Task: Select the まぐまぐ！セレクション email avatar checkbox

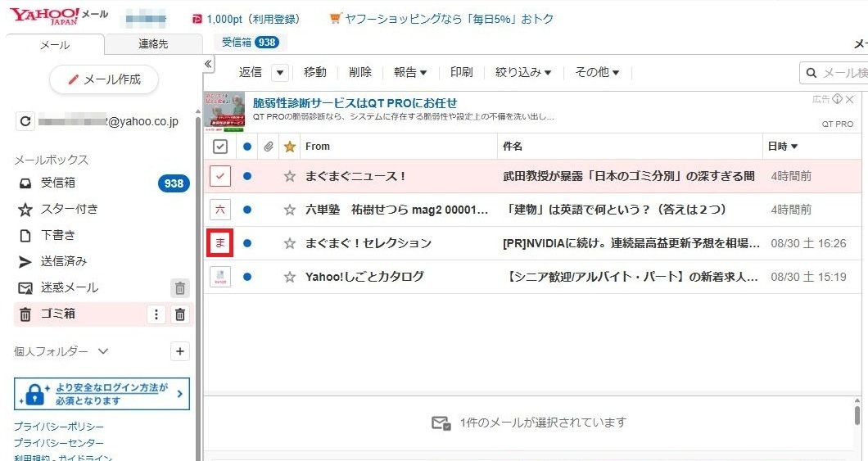Action: pos(219,243)
